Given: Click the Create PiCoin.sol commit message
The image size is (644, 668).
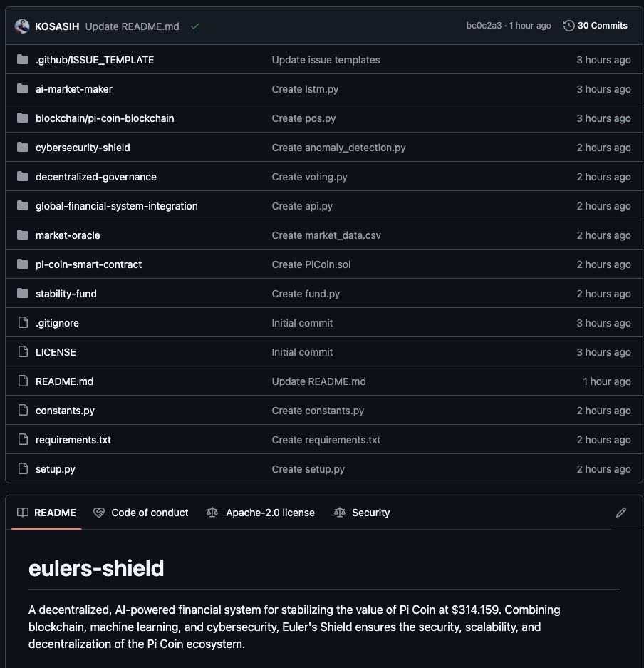Looking at the screenshot, I should pyautogui.click(x=311, y=264).
